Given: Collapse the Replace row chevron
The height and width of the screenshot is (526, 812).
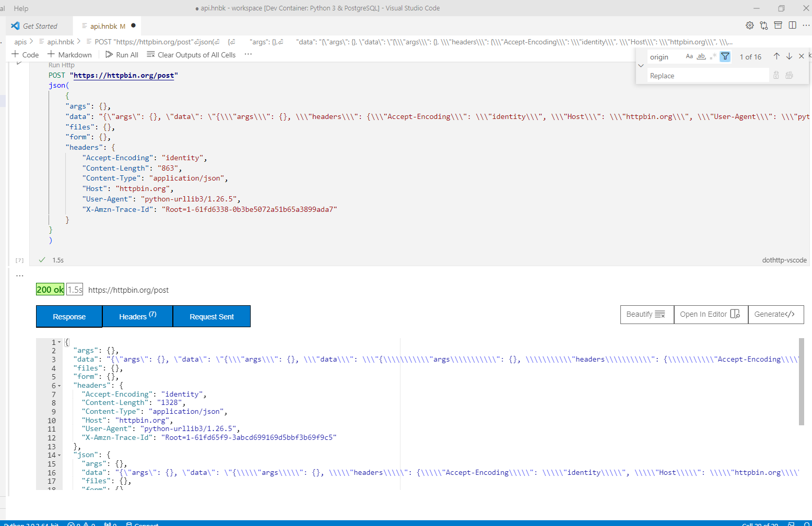Looking at the screenshot, I should (641, 66).
